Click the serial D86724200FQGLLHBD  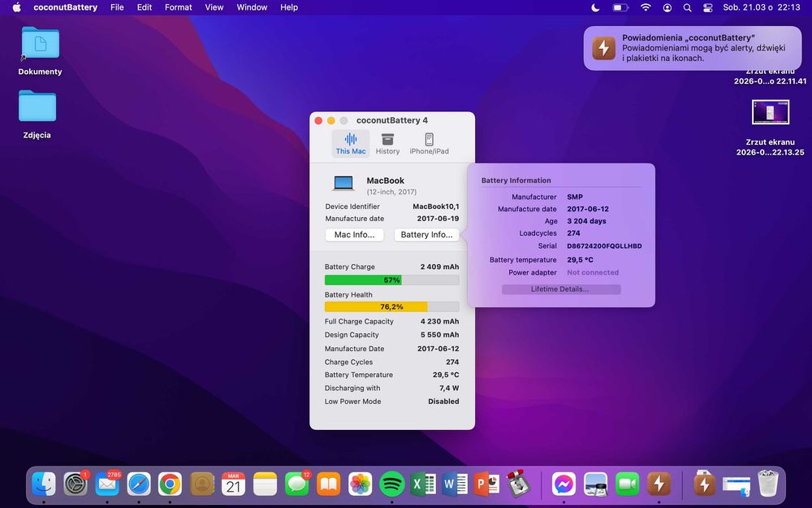click(x=604, y=246)
